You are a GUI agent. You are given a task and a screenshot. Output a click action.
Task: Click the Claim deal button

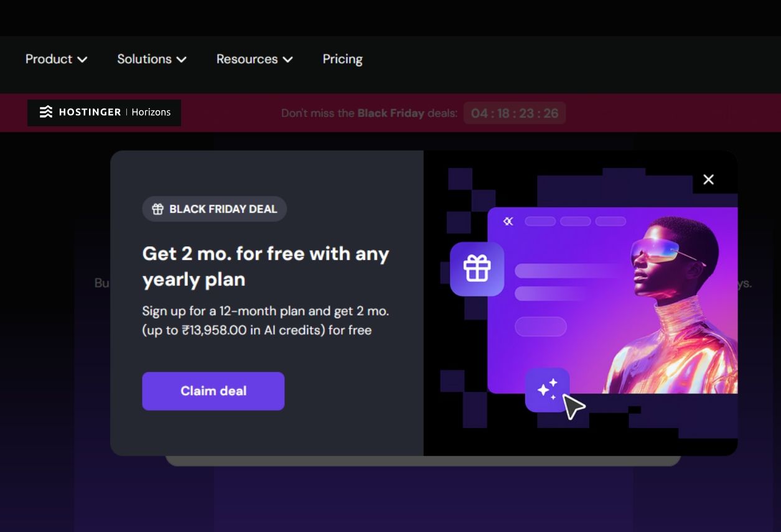tap(213, 391)
